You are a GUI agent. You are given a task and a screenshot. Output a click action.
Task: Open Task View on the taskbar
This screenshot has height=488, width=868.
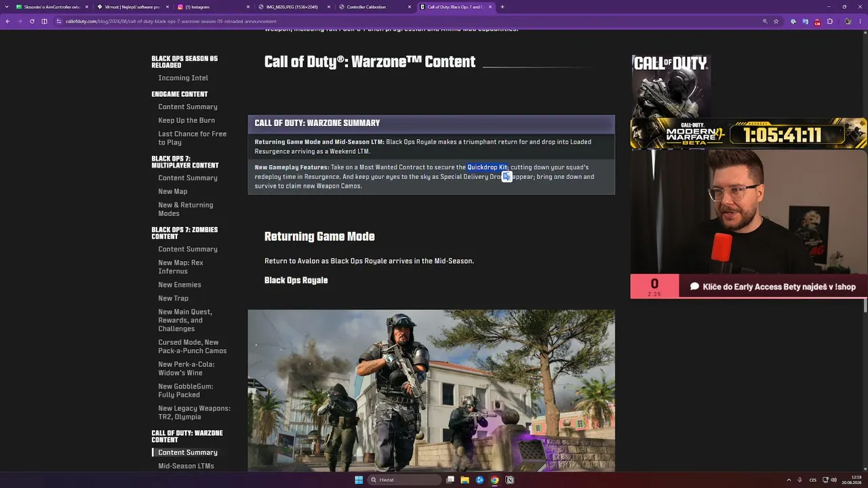[450, 480]
